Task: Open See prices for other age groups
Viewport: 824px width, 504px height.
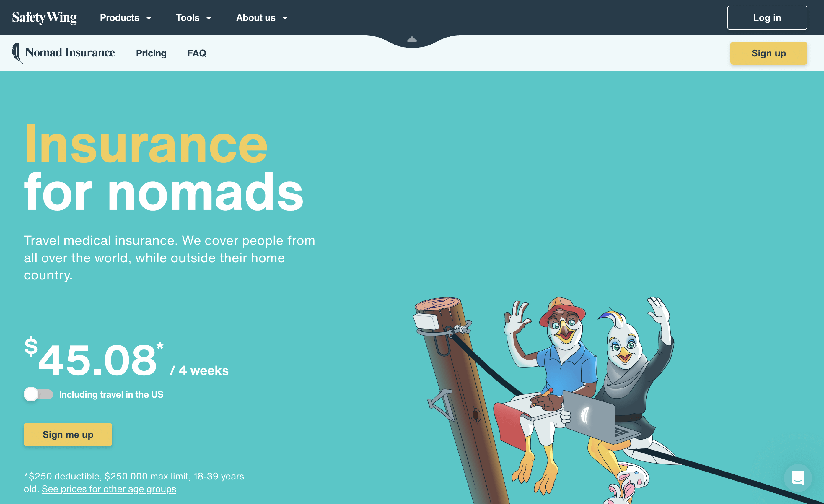Action: point(109,489)
